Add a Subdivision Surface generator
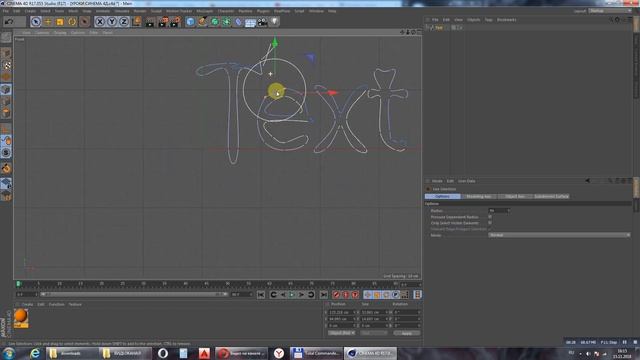This screenshot has width=640, height=360. (x=214, y=22)
